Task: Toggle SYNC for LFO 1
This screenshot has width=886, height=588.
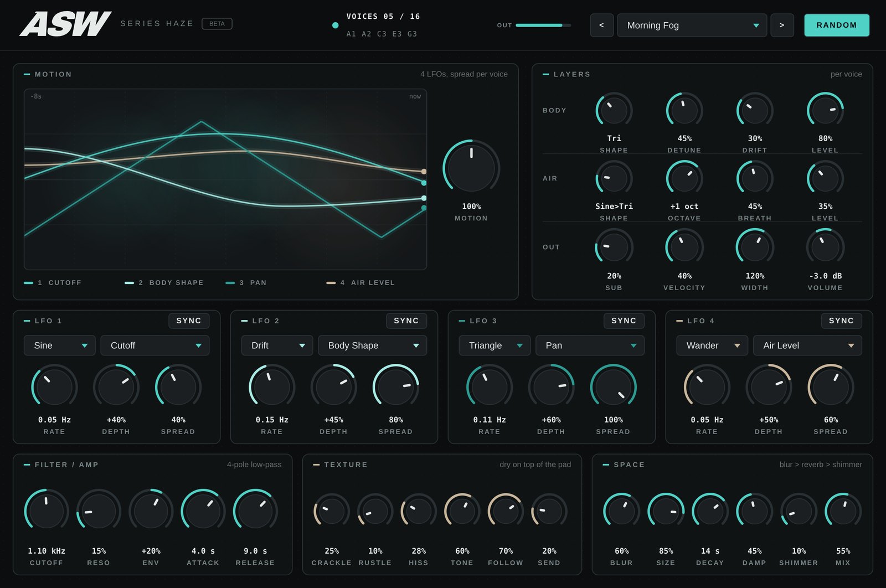Action: 189,321
